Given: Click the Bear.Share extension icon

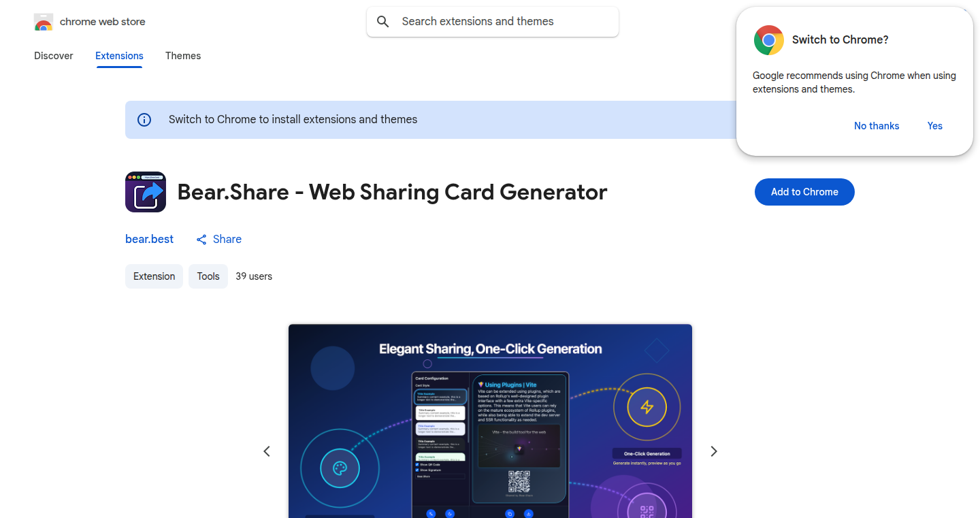Looking at the screenshot, I should pos(146,192).
